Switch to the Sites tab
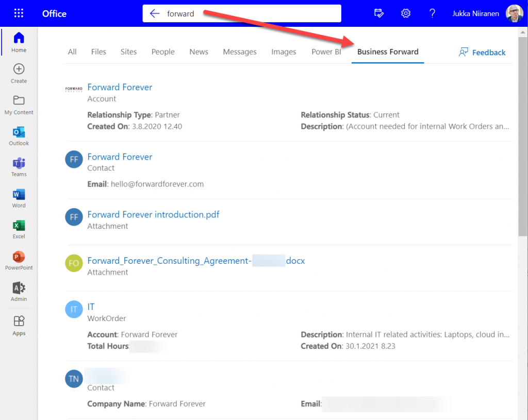This screenshot has width=528, height=420. [x=128, y=52]
